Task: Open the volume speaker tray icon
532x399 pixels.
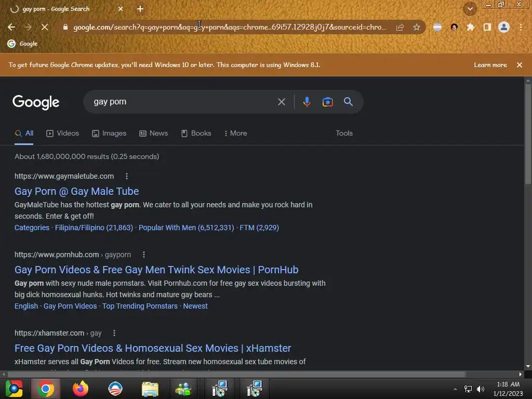Action: tap(481, 389)
